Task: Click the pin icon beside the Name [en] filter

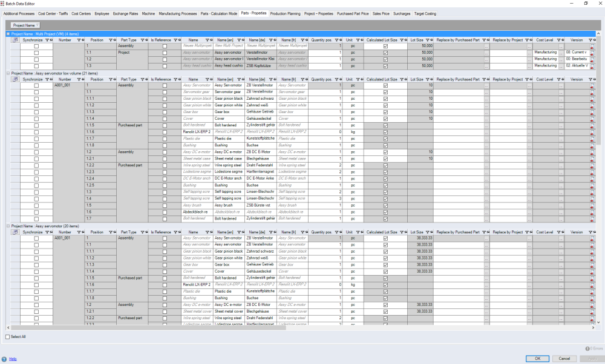Action: point(244,39)
